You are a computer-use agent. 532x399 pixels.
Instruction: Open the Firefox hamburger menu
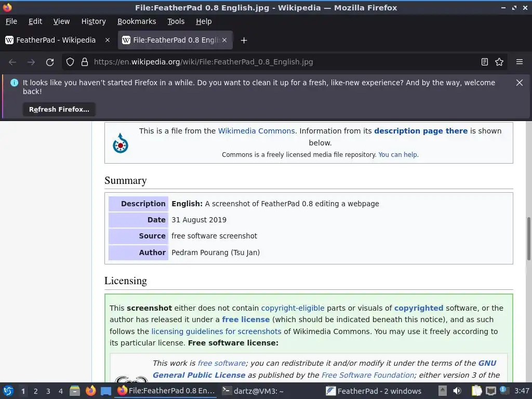pos(520,62)
